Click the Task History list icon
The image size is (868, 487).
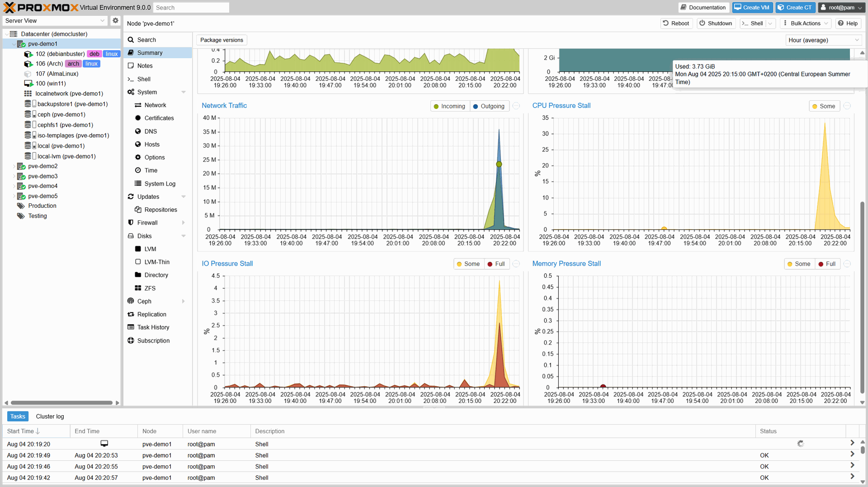pos(131,328)
